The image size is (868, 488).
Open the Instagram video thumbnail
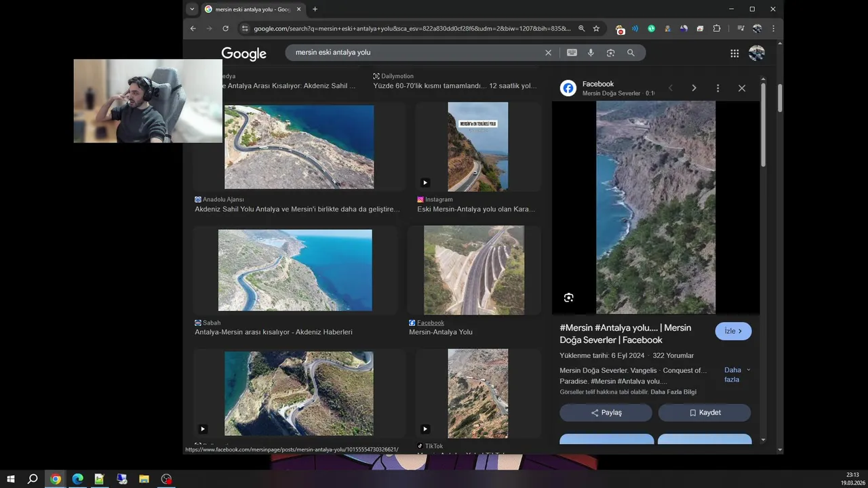tap(478, 146)
